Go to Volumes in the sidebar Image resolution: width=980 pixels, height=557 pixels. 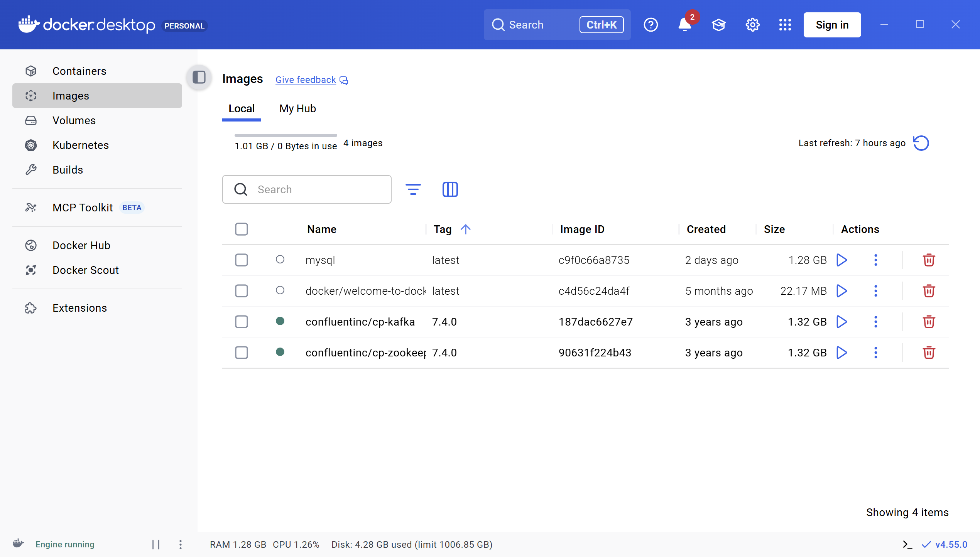(74, 120)
